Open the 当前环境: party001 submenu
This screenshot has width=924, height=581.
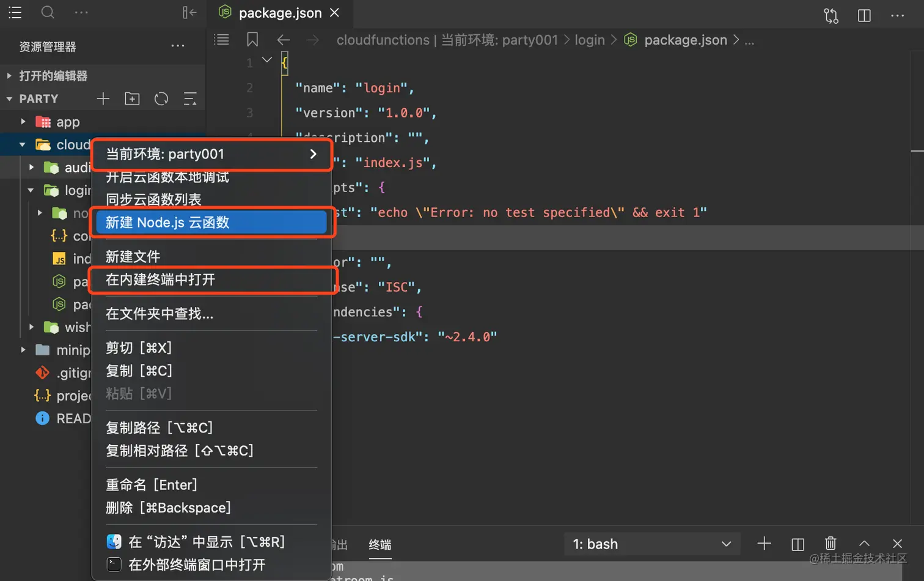(211, 154)
